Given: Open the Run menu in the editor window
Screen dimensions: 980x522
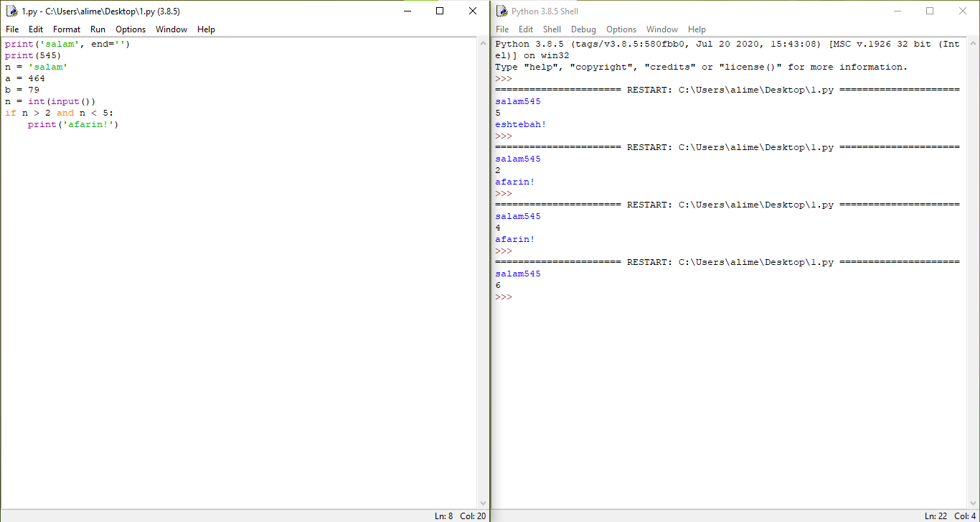Looking at the screenshot, I should [98, 29].
